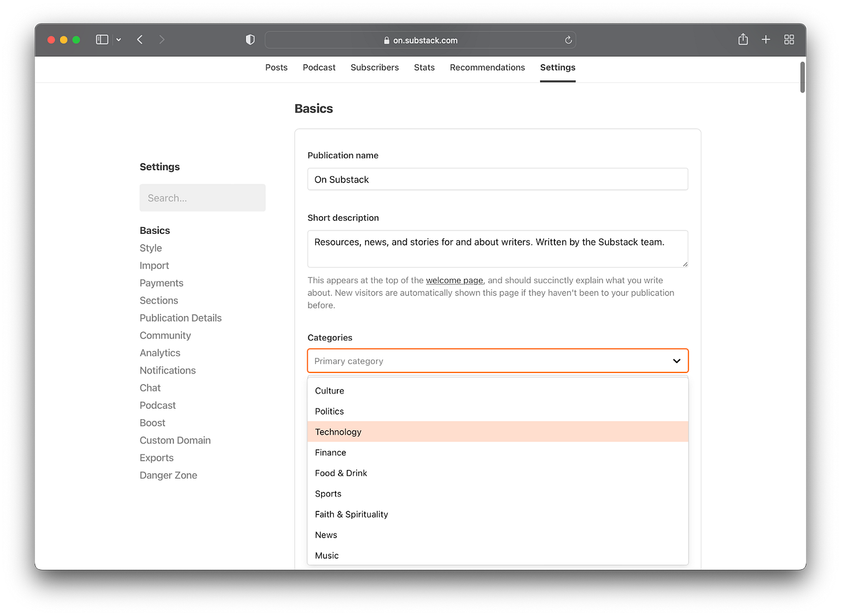Open Chat settings in sidebar
Viewport: 841px width, 616px height.
click(150, 388)
